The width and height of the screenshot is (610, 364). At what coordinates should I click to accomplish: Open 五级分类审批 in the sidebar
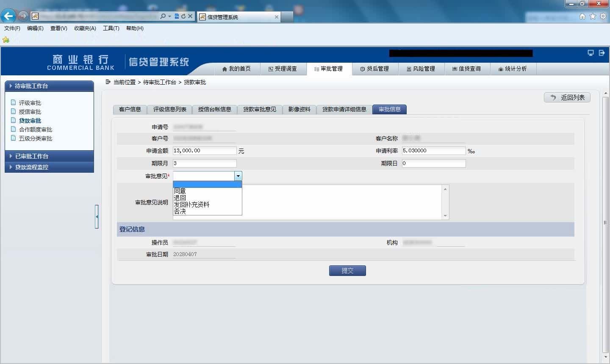click(36, 138)
